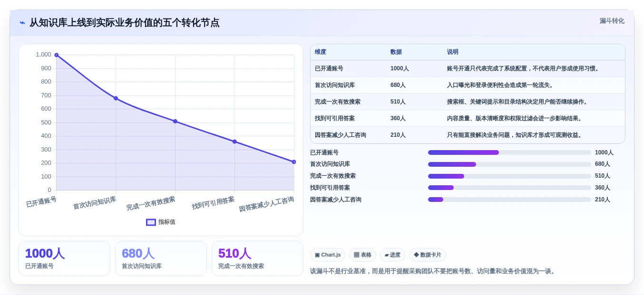644x295 pixels.
Task: Open the 510人 完成一次有效搜索 stat card
Action: coord(257,258)
